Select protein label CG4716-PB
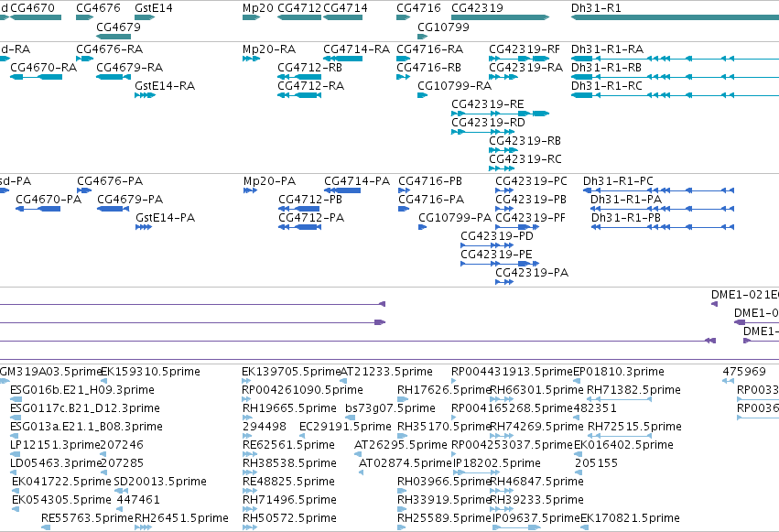This screenshot has width=779, height=532. [430, 180]
